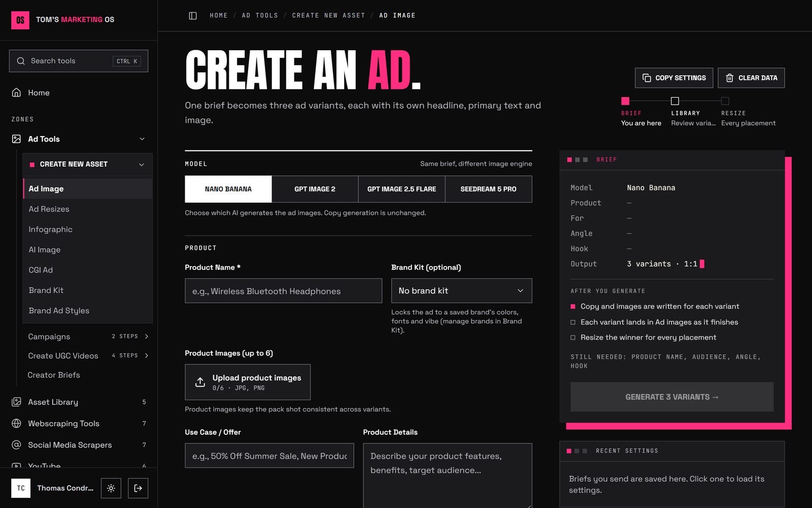Toggle light theme with sun icon
Viewport: 812px width, 508px height.
pyautogui.click(x=111, y=488)
